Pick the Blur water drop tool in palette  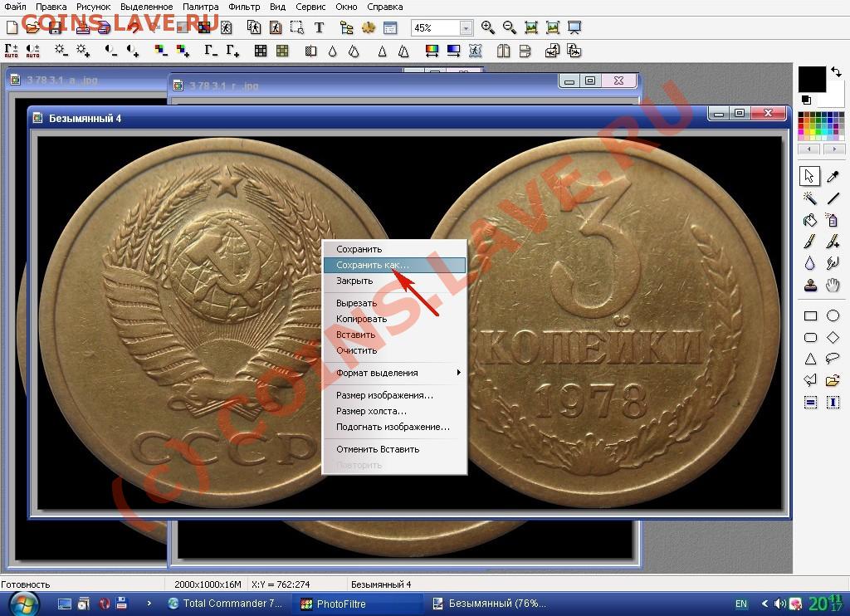pyautogui.click(x=810, y=263)
